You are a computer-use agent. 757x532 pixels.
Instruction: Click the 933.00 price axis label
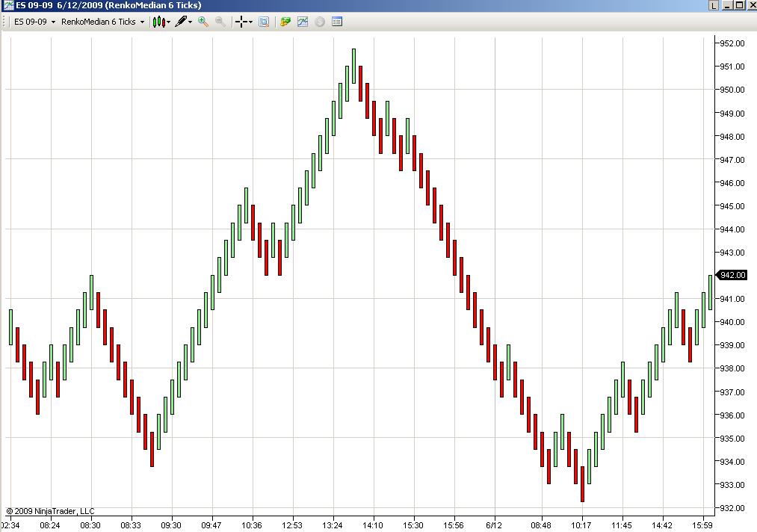click(x=732, y=485)
